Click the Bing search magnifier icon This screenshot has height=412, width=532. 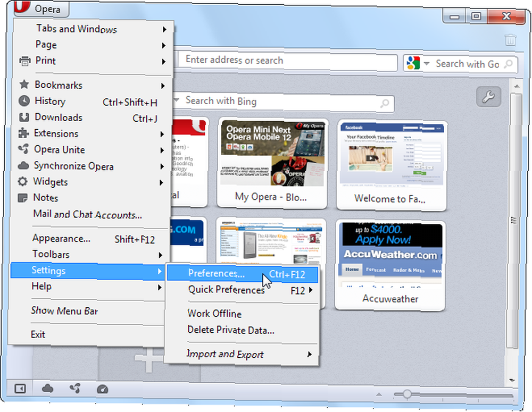coord(385,103)
